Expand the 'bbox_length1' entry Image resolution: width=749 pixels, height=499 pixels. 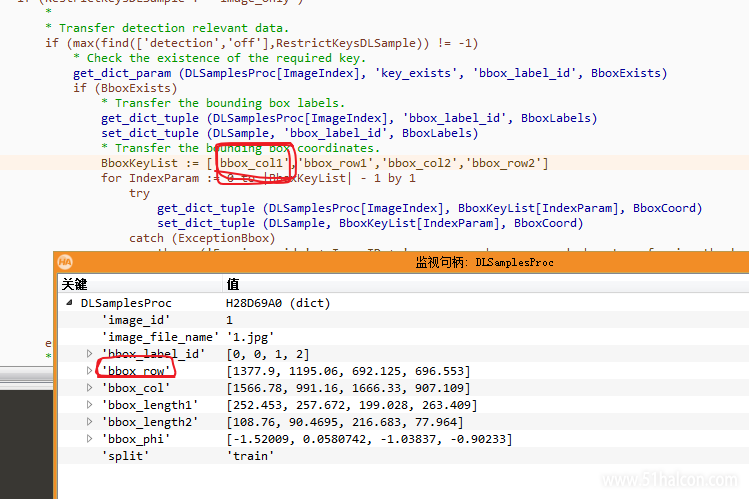click(x=89, y=404)
